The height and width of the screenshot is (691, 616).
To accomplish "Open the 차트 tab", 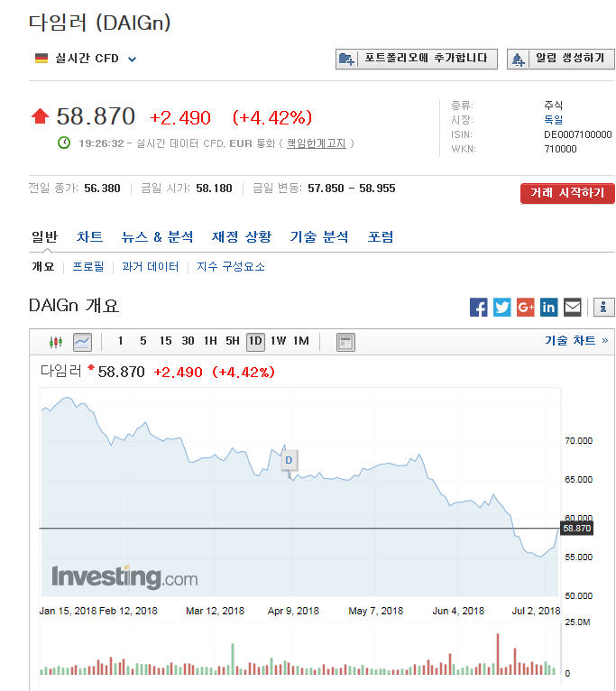I will point(89,237).
